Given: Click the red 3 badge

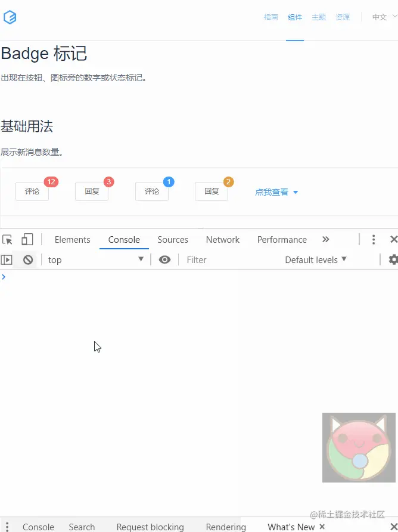Looking at the screenshot, I should pos(109,182).
